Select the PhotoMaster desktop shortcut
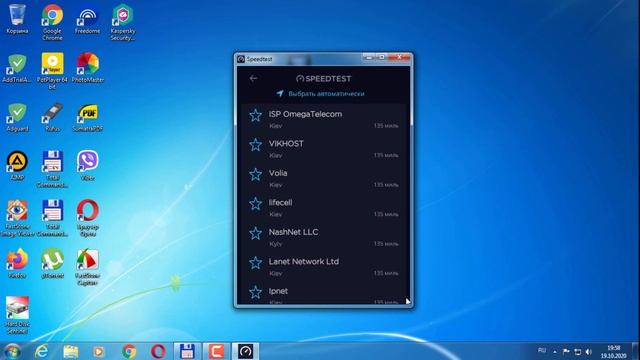The width and height of the screenshot is (640, 360). [88, 68]
